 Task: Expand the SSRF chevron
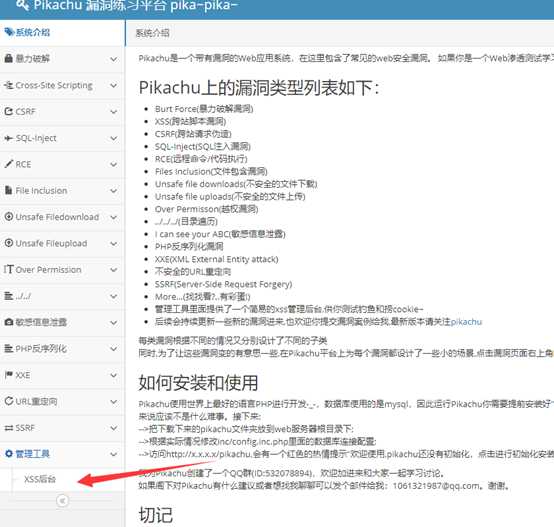tap(113, 428)
